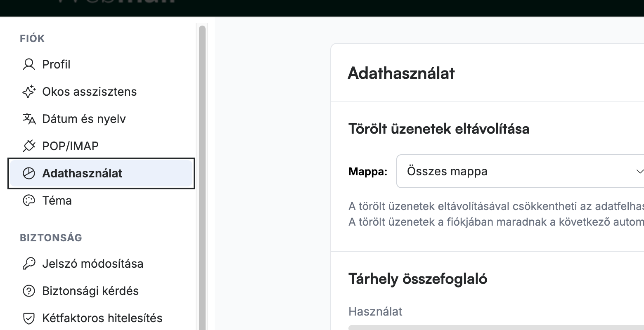Click the Törölt üzenetek eltávolítása heading
The height and width of the screenshot is (330, 644).
point(439,129)
